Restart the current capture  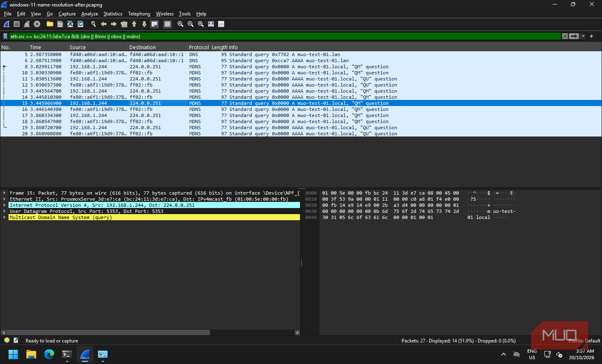tap(27, 24)
